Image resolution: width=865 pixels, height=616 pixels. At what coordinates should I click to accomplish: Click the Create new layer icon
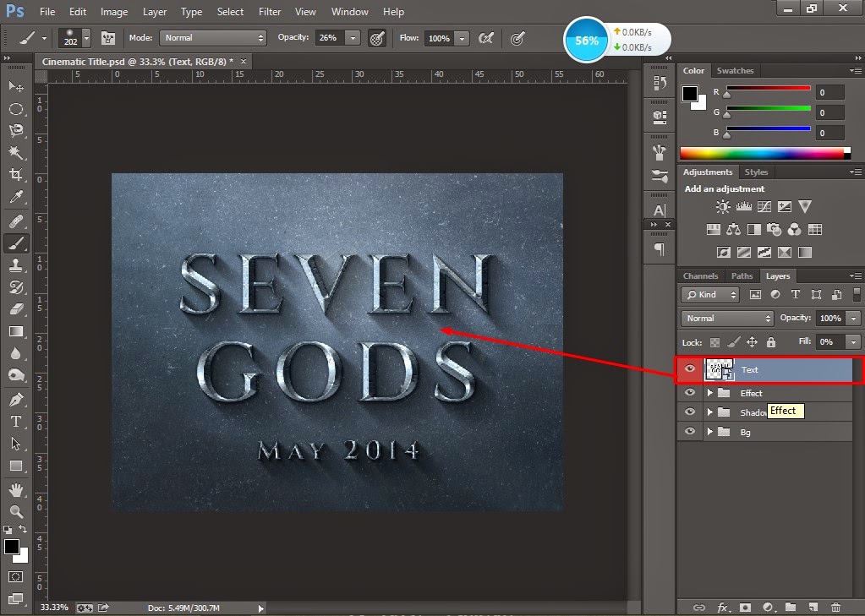click(813, 608)
